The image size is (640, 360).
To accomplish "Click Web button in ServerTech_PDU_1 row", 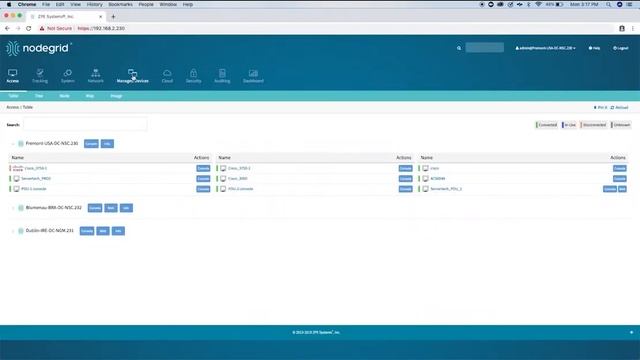I will click(x=622, y=189).
